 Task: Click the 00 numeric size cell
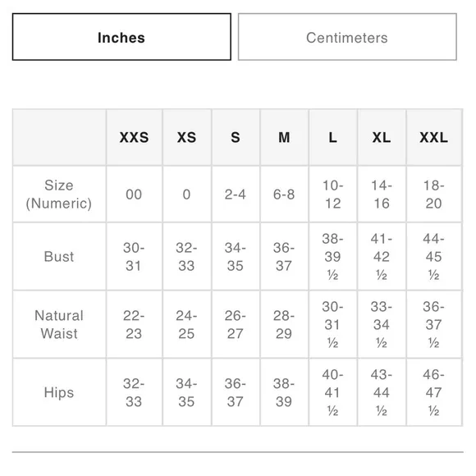[134, 195]
